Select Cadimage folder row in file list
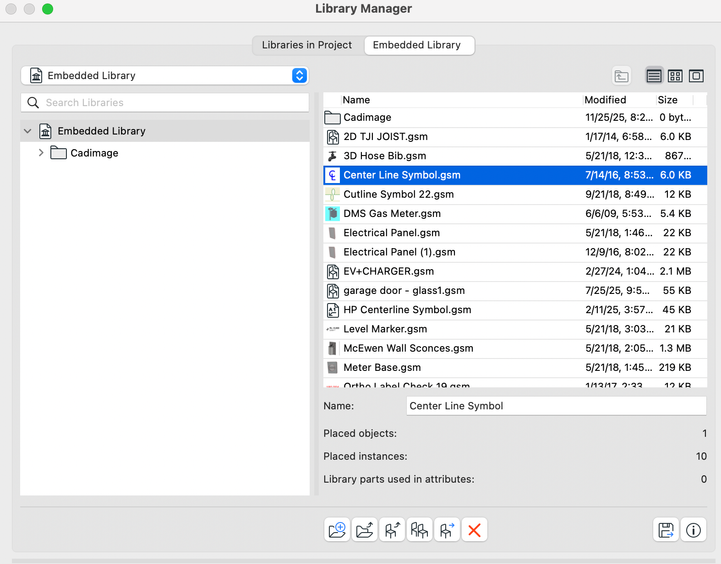The height and width of the screenshot is (564, 721). point(515,117)
